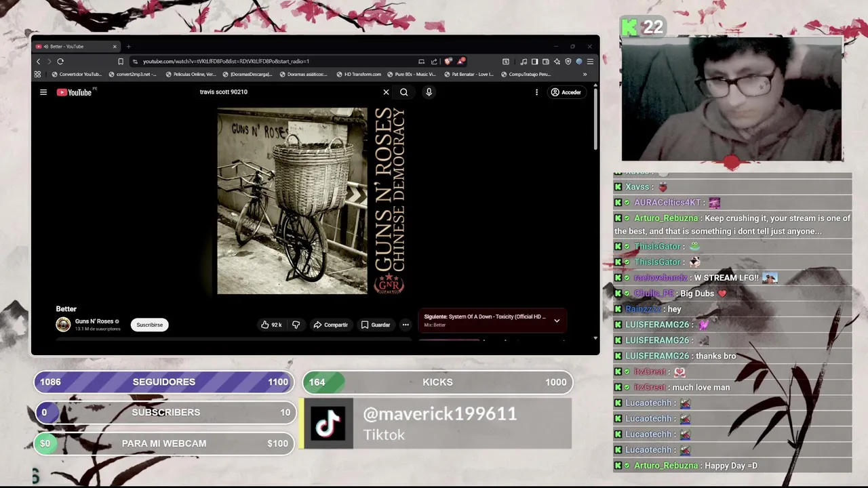Image resolution: width=868 pixels, height=488 pixels.
Task: Open Convertidor YouTube bookmark
Action: (x=77, y=75)
